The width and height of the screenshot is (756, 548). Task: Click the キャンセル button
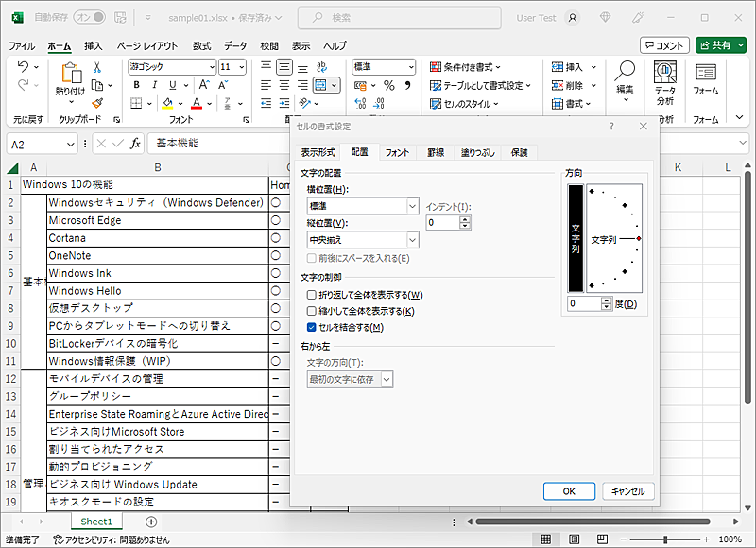[627, 491]
